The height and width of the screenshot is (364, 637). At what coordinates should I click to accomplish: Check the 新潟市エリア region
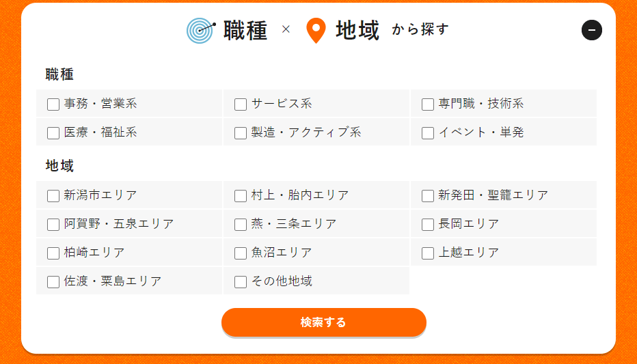[x=53, y=196]
